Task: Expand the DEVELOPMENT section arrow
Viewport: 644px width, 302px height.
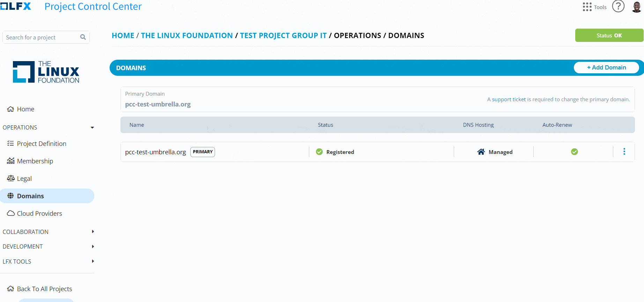Action: pos(93,246)
